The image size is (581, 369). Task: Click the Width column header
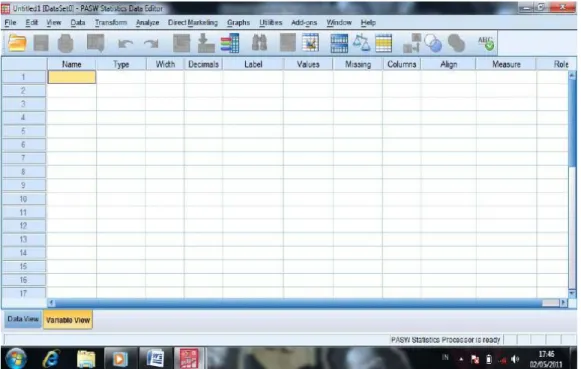coord(165,64)
